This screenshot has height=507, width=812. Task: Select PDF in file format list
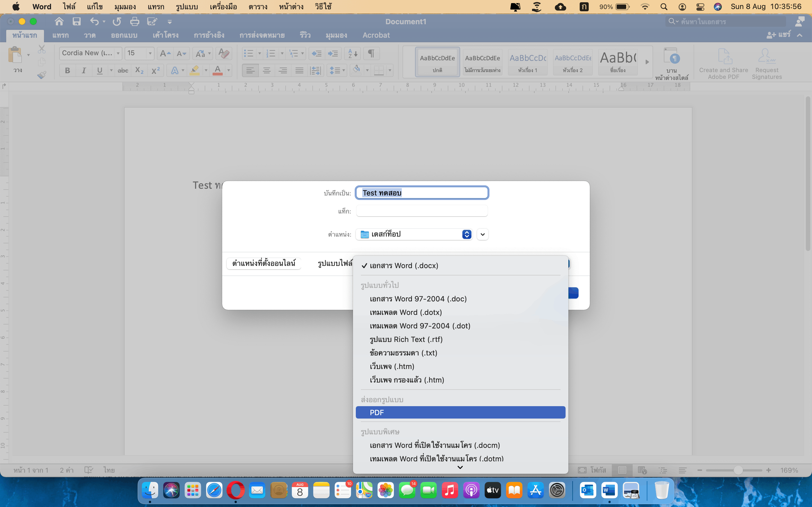[x=460, y=412]
